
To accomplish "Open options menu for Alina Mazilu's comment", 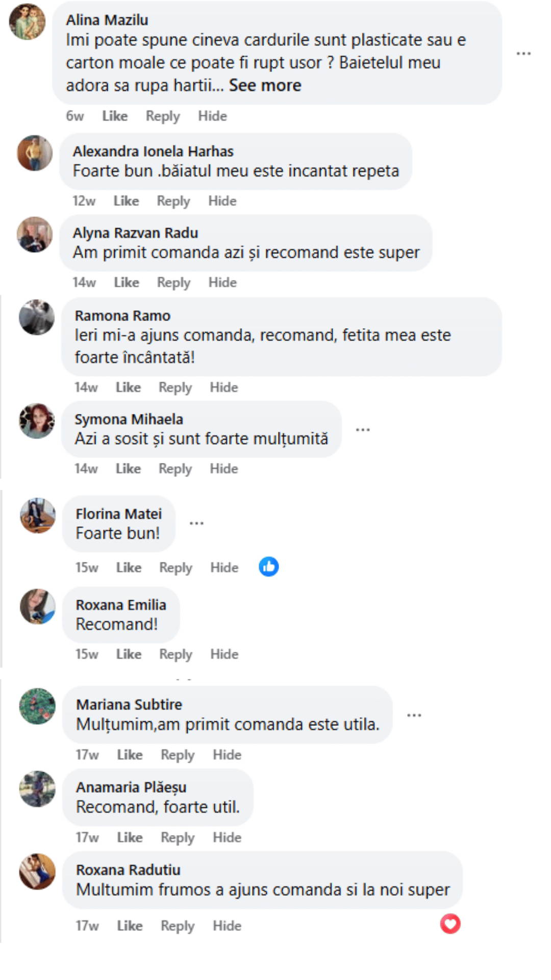I will click(x=523, y=54).
